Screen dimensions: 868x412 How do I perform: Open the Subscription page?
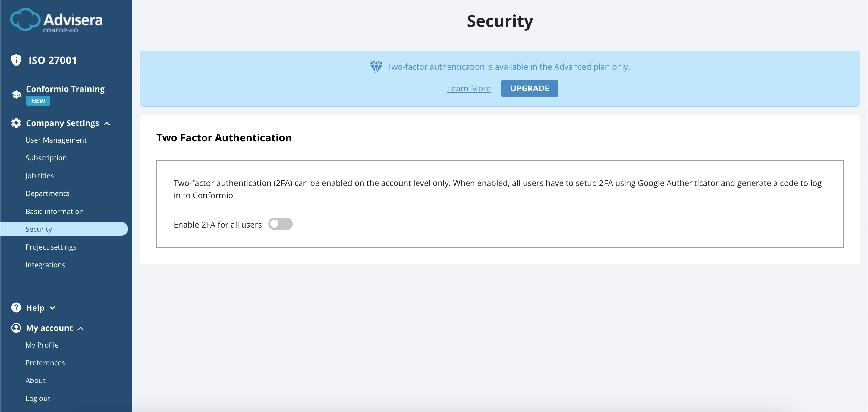(x=46, y=157)
